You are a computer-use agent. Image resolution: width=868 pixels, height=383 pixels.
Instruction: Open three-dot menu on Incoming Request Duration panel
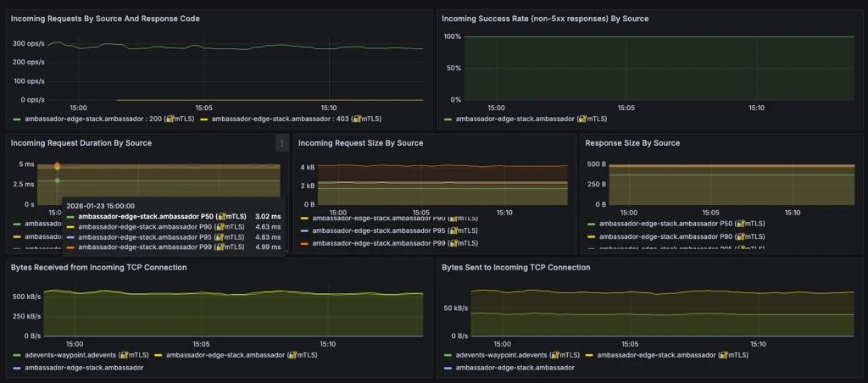click(281, 143)
